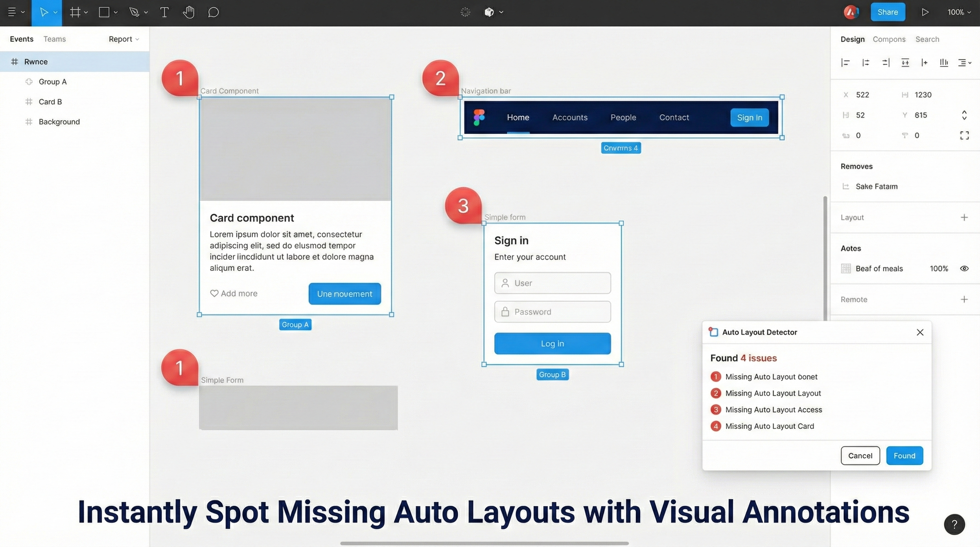Click the Share button
This screenshot has height=547, width=980.
pyautogui.click(x=887, y=12)
